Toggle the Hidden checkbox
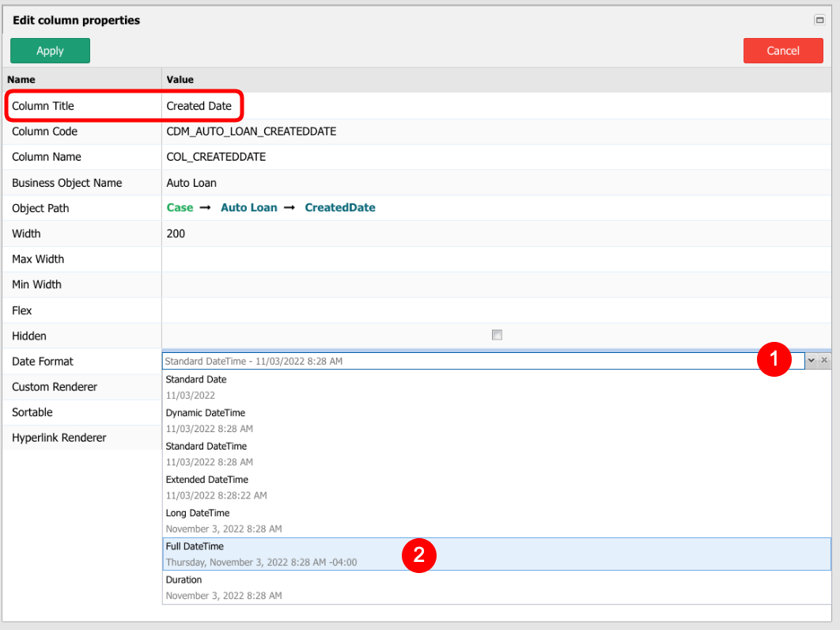Viewport: 840px width, 630px height. 497,335
